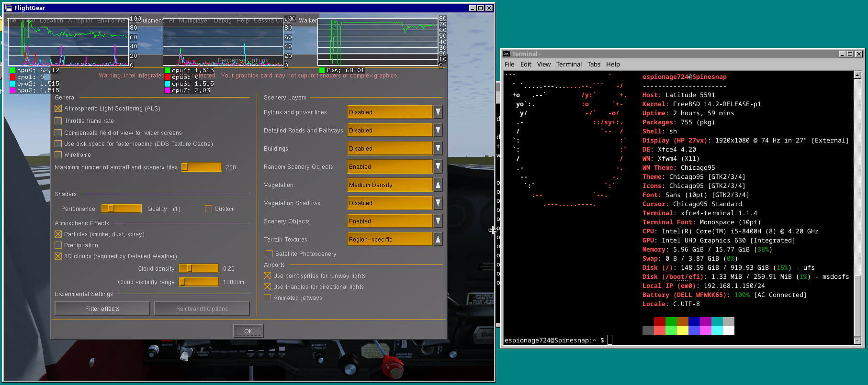The image size is (868, 385).
Task: Enable the Satellite Photoscenery checkbox
Action: click(269, 254)
